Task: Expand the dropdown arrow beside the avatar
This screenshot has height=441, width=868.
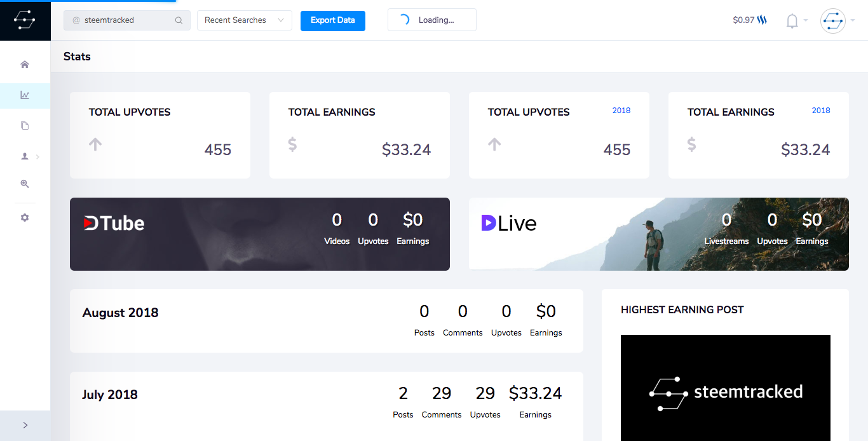Action: (853, 20)
